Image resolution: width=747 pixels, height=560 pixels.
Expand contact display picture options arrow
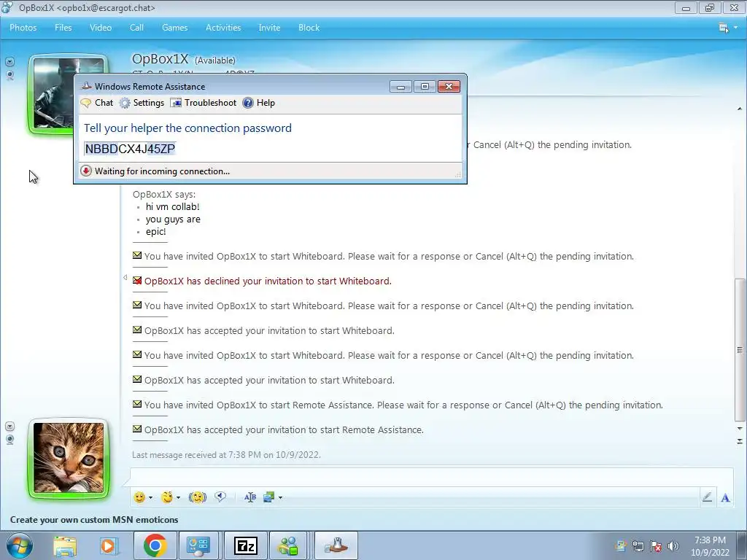(9, 62)
